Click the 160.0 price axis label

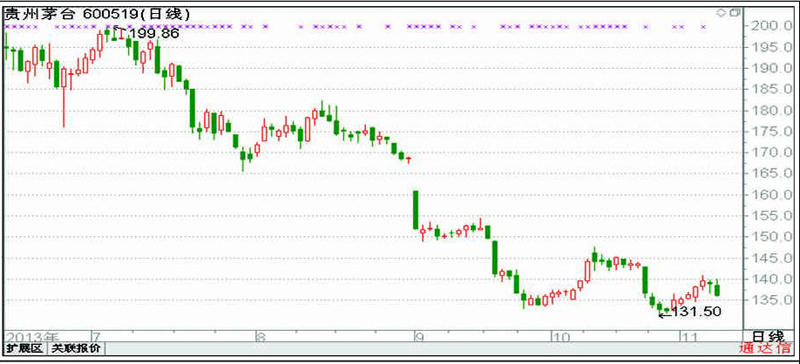771,195
